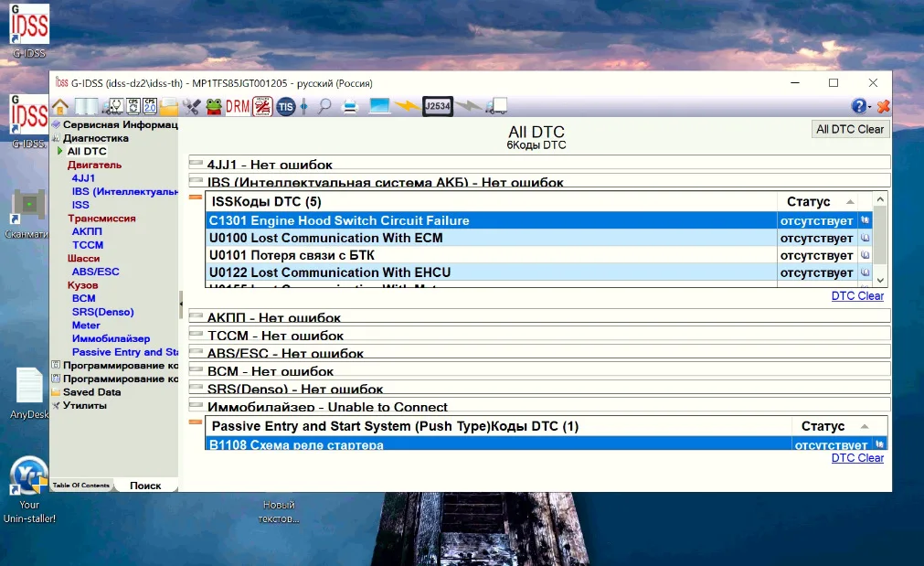
Task: Open the AnyDesk desktop file icon
Action: (29, 392)
